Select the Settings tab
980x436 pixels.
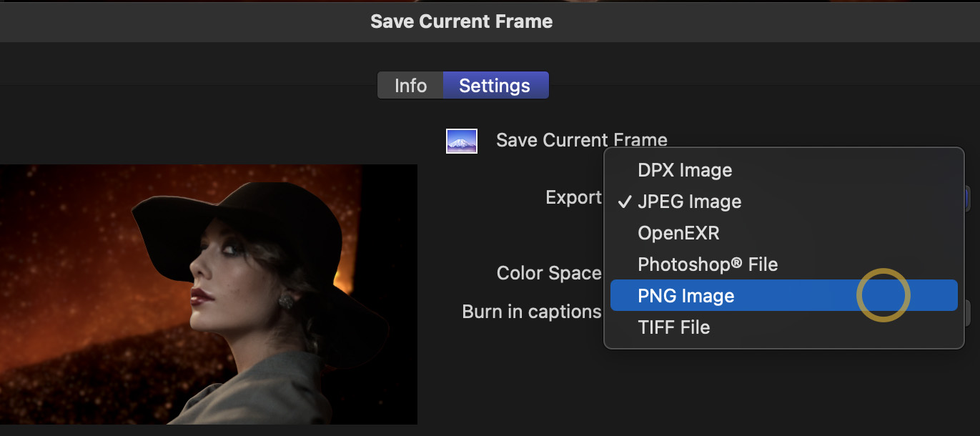(495, 86)
